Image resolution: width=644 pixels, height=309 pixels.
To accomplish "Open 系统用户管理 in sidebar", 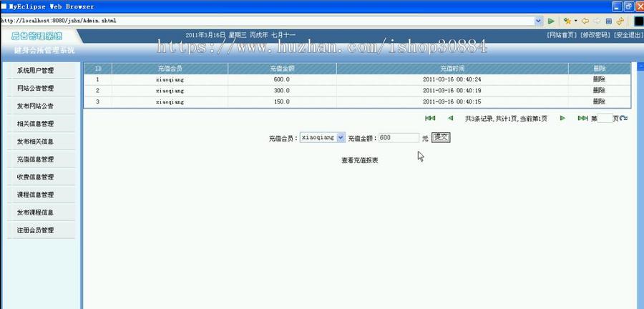I will coord(35,71).
